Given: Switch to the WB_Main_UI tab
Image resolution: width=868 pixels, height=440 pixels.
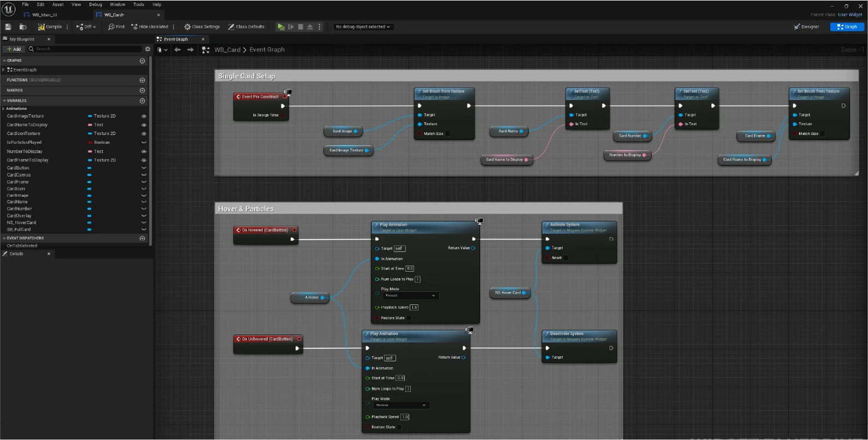Looking at the screenshot, I should point(44,15).
